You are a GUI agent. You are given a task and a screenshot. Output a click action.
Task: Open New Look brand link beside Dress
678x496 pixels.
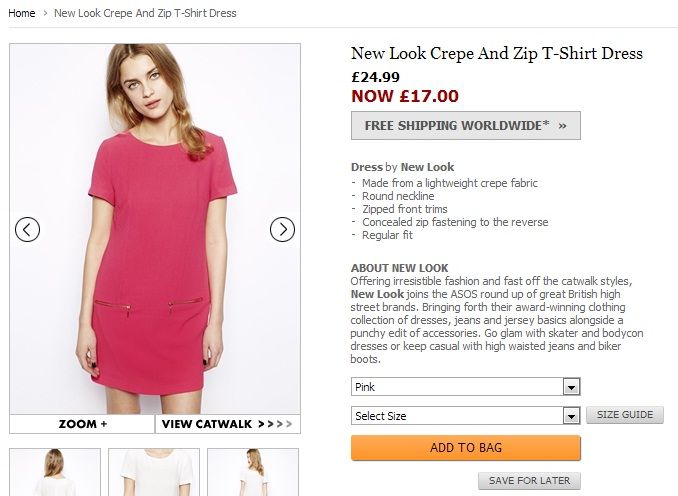tap(427, 167)
